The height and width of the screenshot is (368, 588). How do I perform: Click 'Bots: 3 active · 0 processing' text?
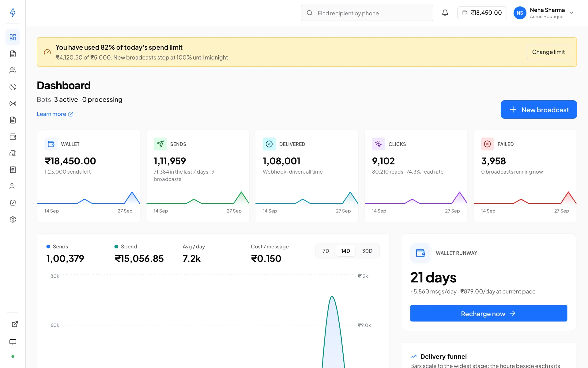80,100
